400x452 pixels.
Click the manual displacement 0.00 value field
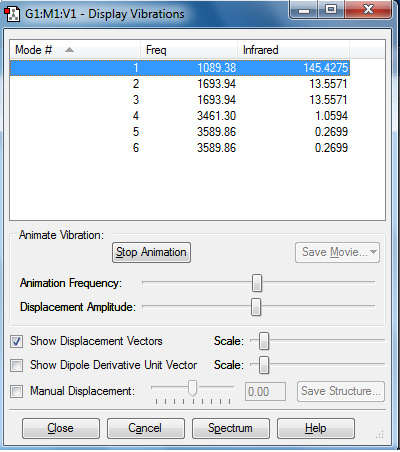[265, 392]
